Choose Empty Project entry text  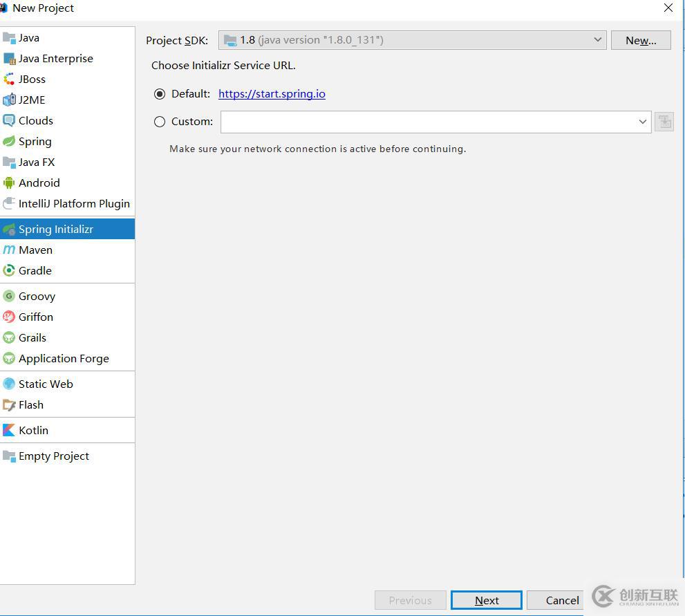click(54, 456)
